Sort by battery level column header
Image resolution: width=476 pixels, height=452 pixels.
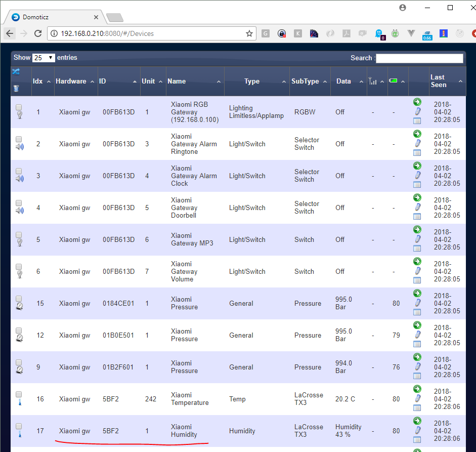point(398,81)
